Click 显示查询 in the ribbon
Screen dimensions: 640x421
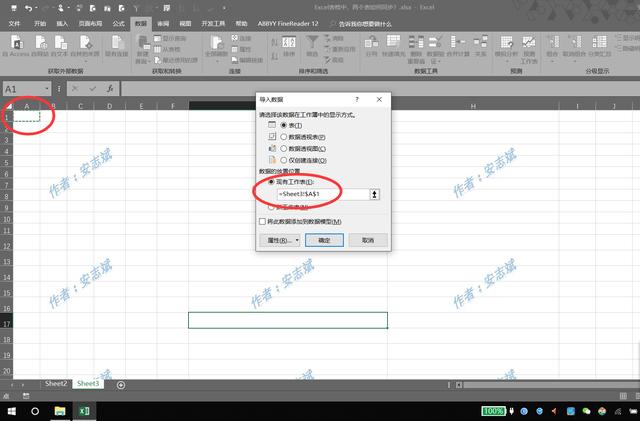(x=170, y=38)
